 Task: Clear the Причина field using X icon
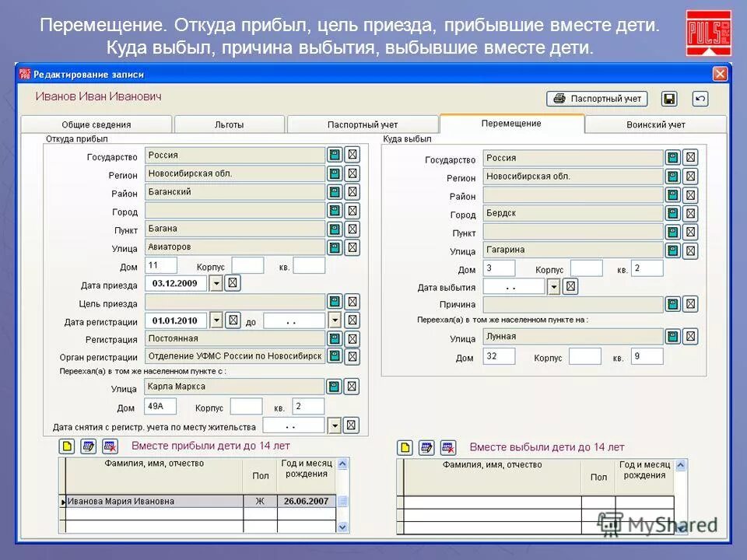689,305
